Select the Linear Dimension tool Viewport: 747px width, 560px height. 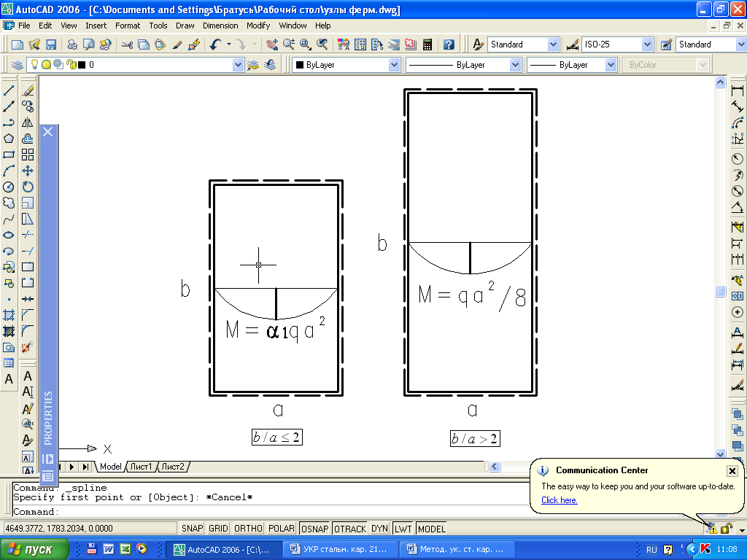click(x=738, y=90)
